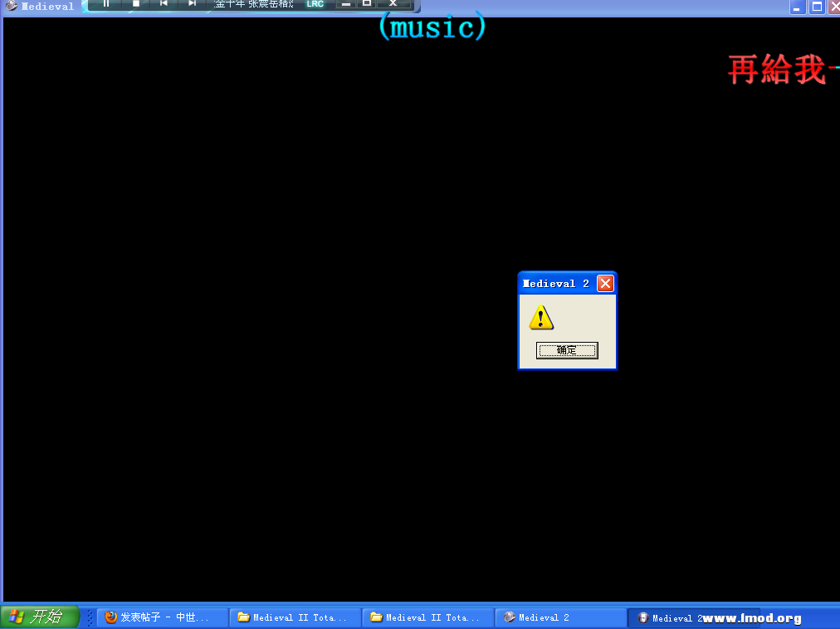The image size is (840, 629).
Task: Minimize the Medieval main window
Action: (x=797, y=7)
